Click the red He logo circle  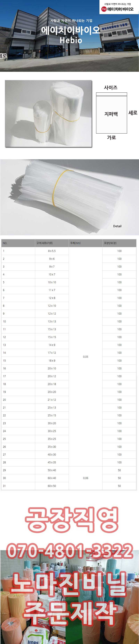(x=104, y=9)
